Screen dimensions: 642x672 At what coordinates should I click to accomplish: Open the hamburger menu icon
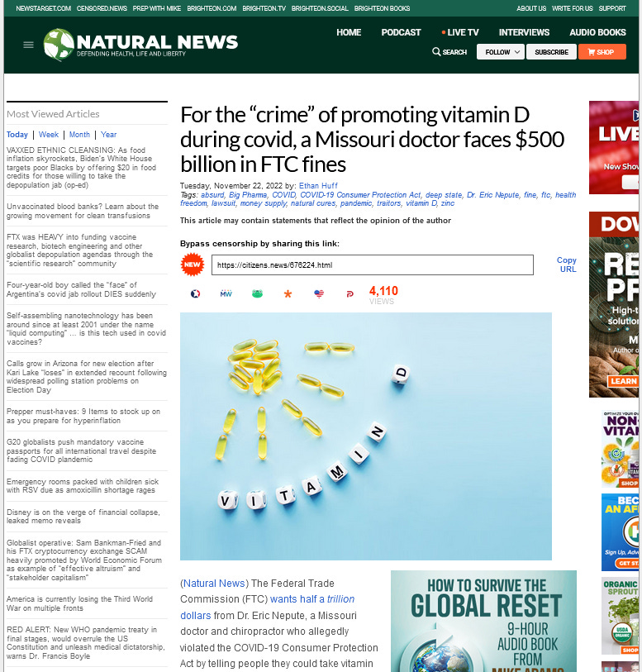[28, 45]
